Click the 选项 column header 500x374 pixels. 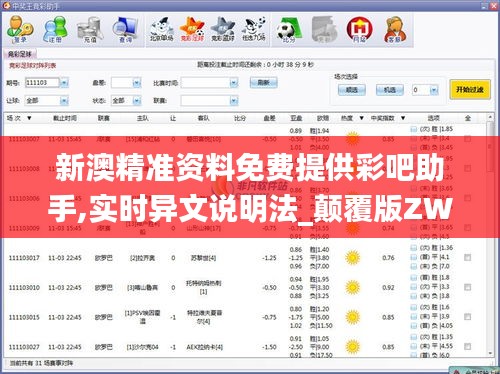click(x=434, y=118)
